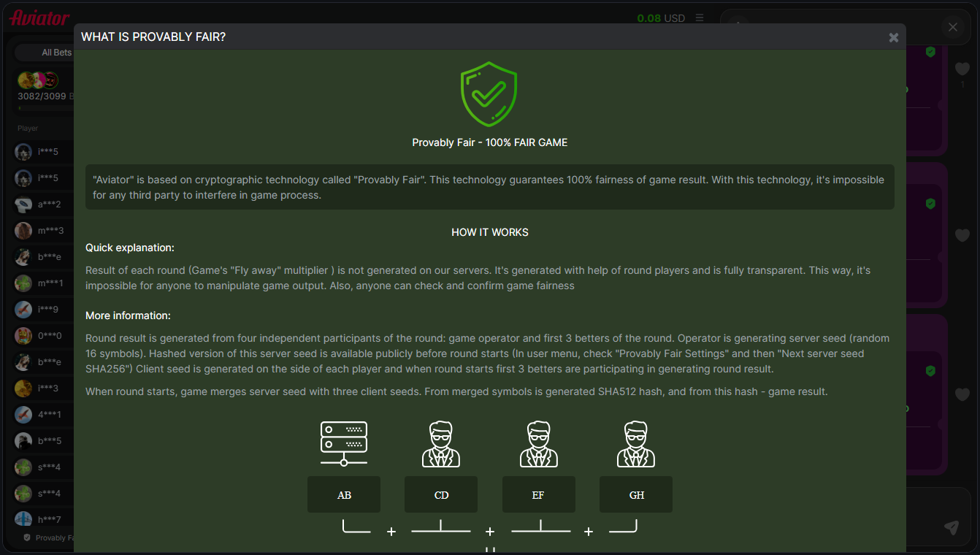Click the "More information:" heading

coord(128,315)
